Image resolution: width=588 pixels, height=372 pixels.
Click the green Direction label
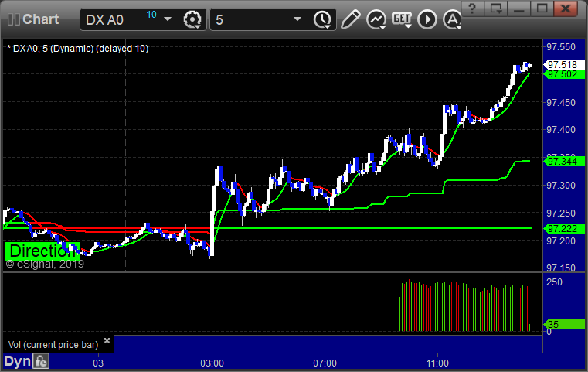[42, 251]
